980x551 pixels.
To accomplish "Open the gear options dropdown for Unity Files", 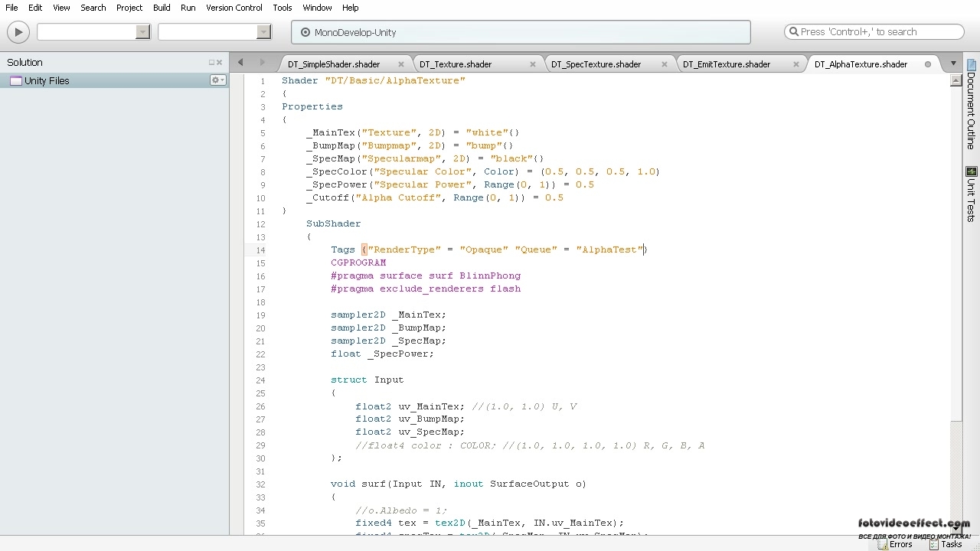I will pos(218,80).
